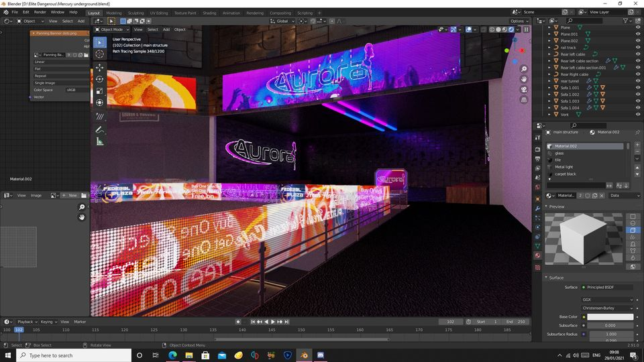Hide the rail track object
Image resolution: width=644 pixels, height=362 pixels.
pyautogui.click(x=638, y=48)
